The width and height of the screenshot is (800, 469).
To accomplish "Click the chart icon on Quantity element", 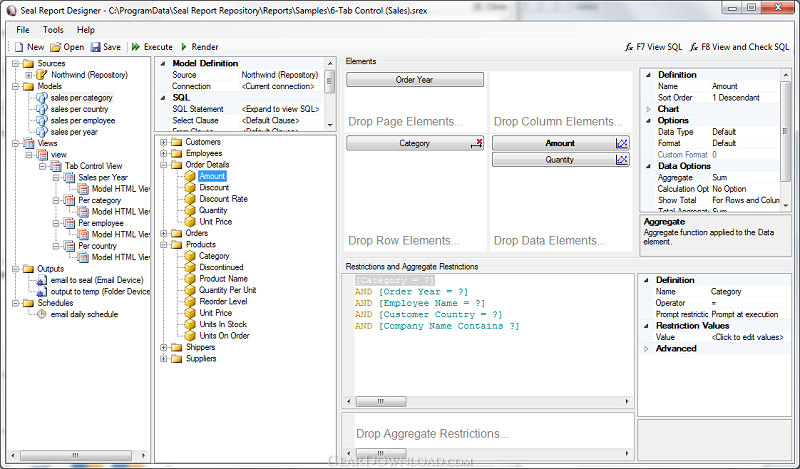I will [621, 160].
